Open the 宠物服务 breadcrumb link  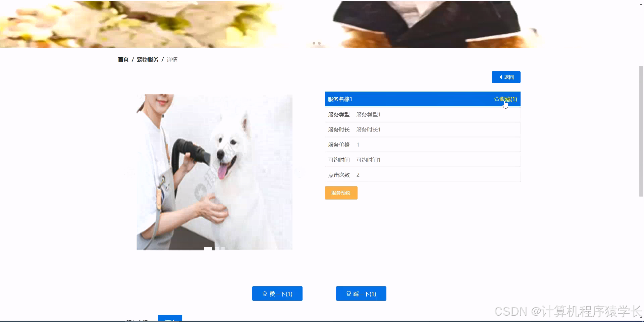coord(148,59)
